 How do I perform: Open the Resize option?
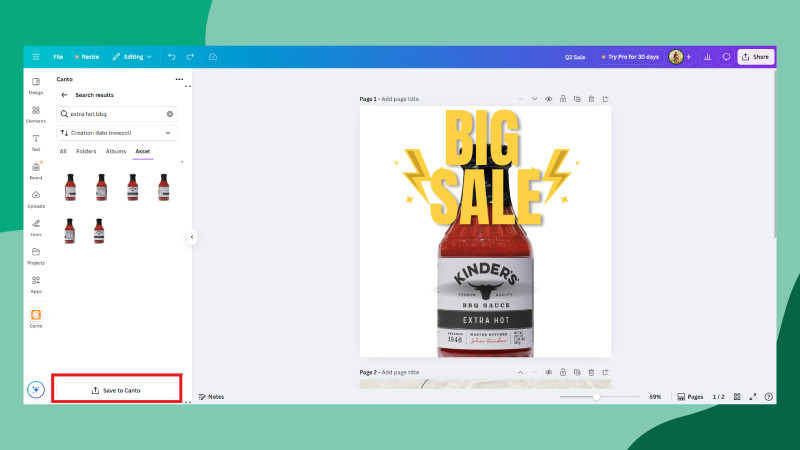pos(87,57)
